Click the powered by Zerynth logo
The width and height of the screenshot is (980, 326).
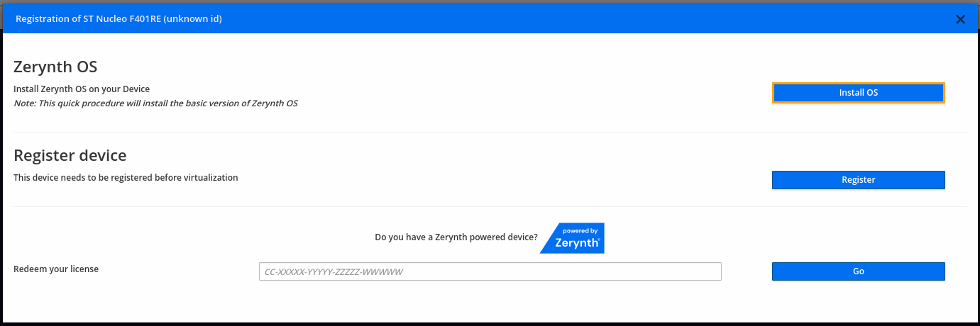pos(573,238)
